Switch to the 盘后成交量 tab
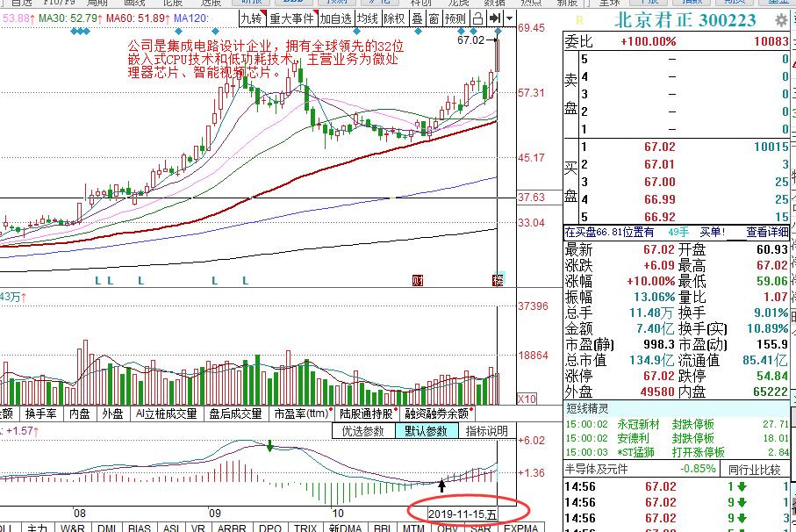The height and width of the screenshot is (532, 796). [235, 413]
